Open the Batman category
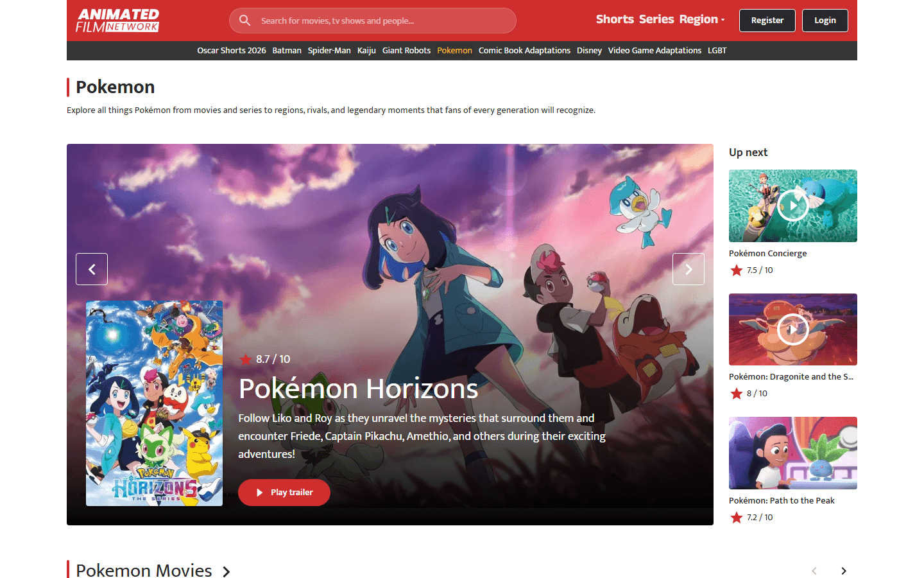924x578 pixels. click(287, 51)
